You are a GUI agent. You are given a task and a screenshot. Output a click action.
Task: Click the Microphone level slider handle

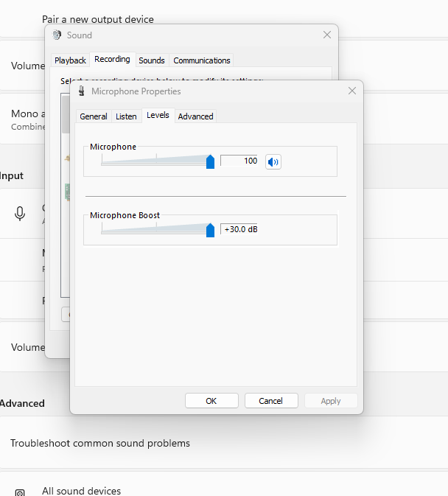point(210,162)
